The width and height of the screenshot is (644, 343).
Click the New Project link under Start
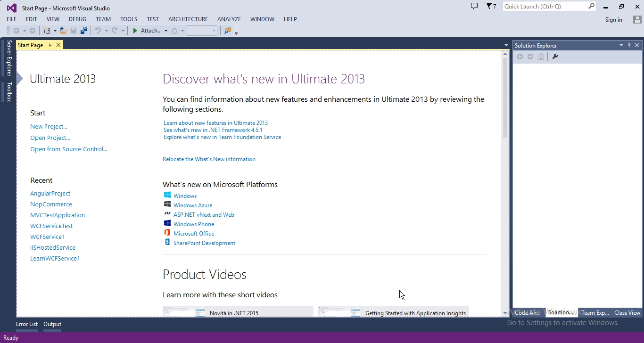click(49, 126)
